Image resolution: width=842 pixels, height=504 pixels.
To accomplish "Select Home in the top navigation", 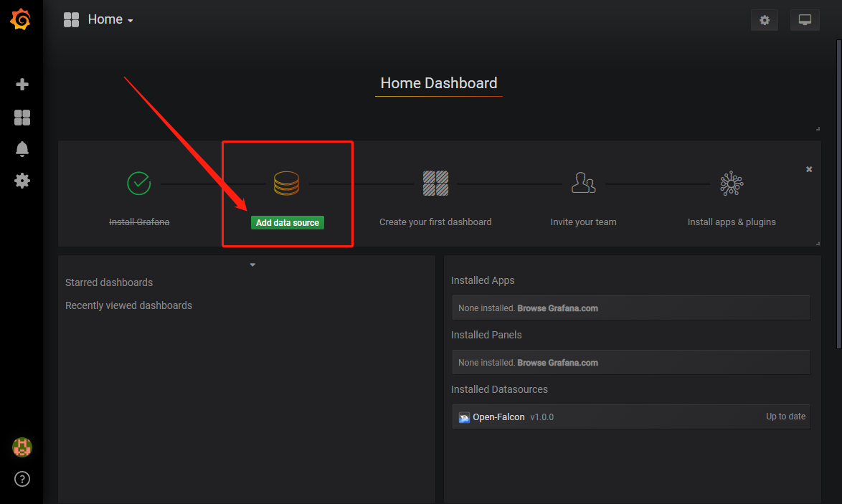I will coord(105,19).
